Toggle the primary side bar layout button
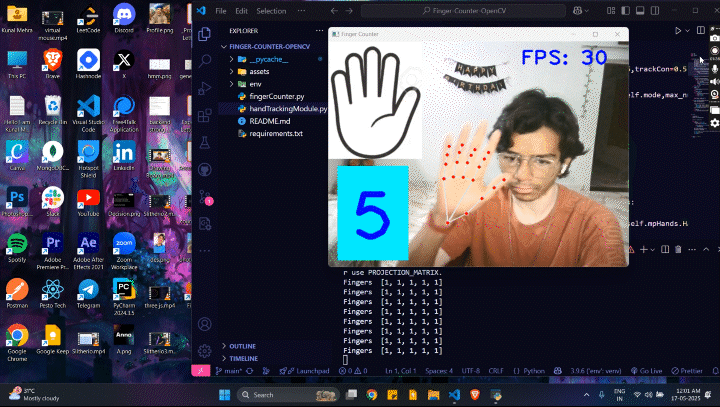Screen dimensions: 720x407 (x=625, y=11)
